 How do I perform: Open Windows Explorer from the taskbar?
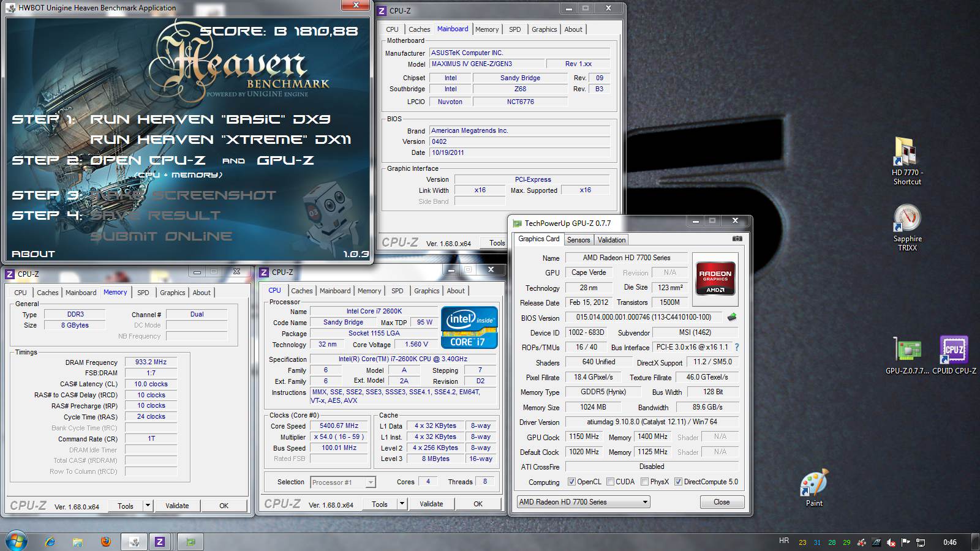tap(77, 542)
